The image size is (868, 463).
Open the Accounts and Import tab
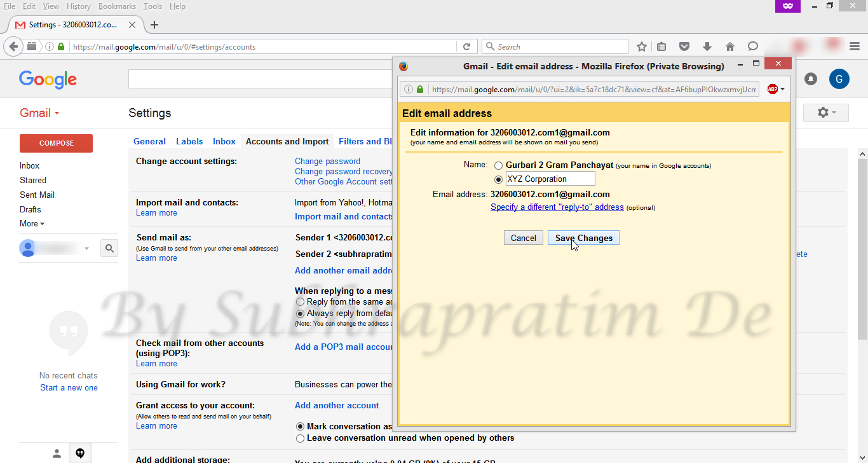click(x=287, y=142)
